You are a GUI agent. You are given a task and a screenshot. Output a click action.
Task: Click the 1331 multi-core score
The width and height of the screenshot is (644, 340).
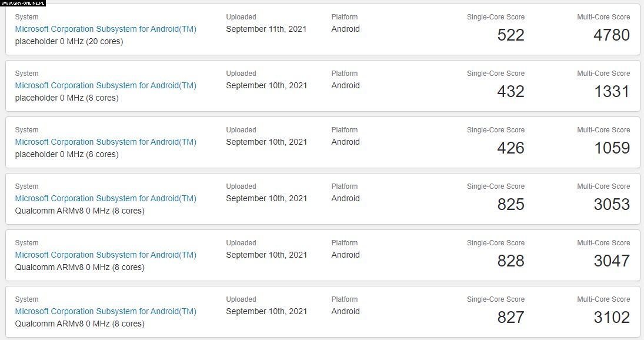tap(612, 91)
